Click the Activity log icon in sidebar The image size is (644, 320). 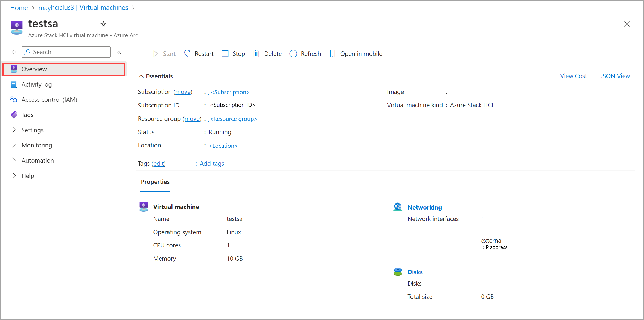tap(14, 84)
